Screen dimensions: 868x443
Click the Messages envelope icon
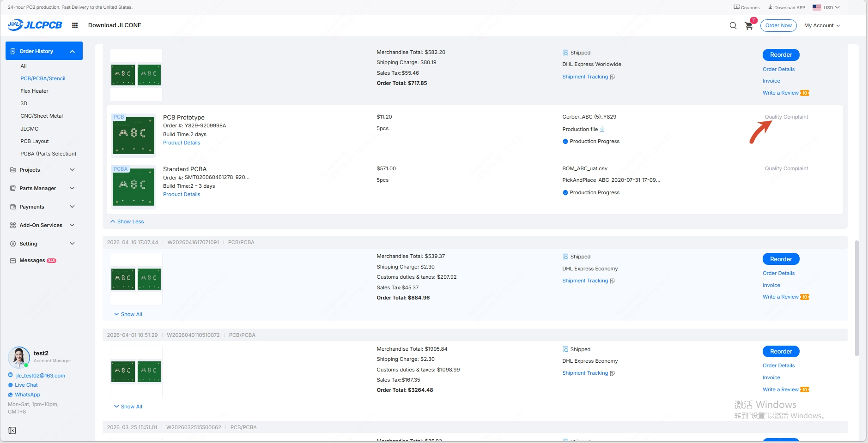pyautogui.click(x=13, y=261)
